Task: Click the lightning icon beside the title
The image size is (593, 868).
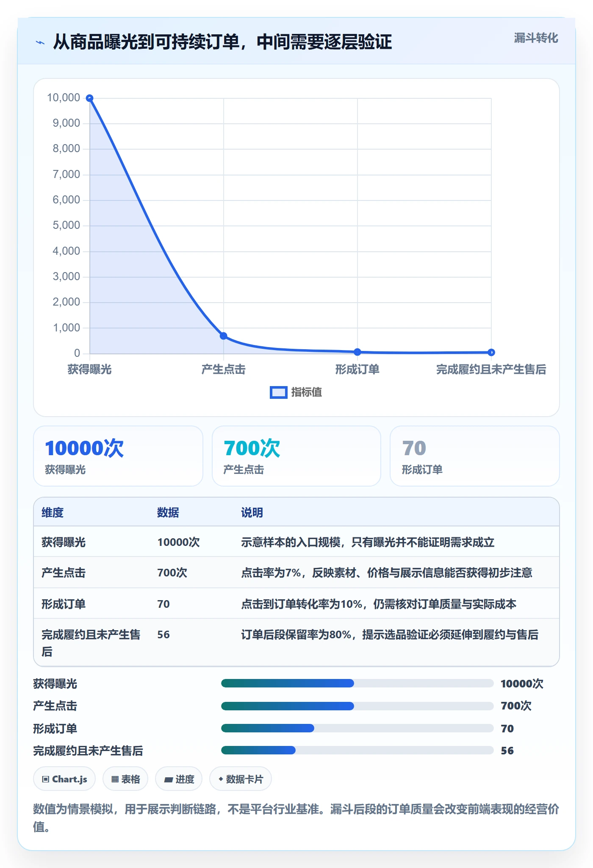Action: coord(40,42)
